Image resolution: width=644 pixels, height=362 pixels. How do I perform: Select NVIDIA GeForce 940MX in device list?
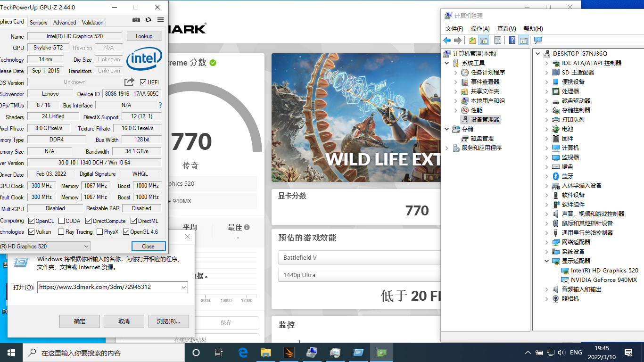603,280
